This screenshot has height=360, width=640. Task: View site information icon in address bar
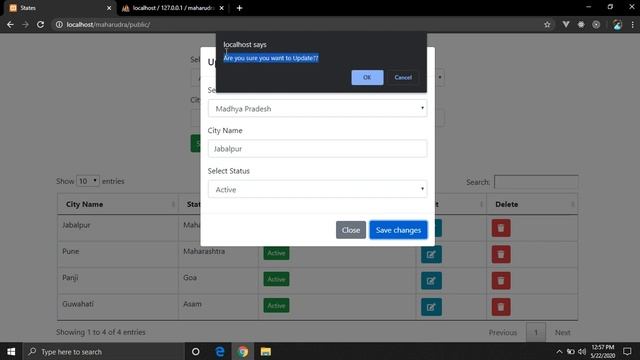[59, 24]
